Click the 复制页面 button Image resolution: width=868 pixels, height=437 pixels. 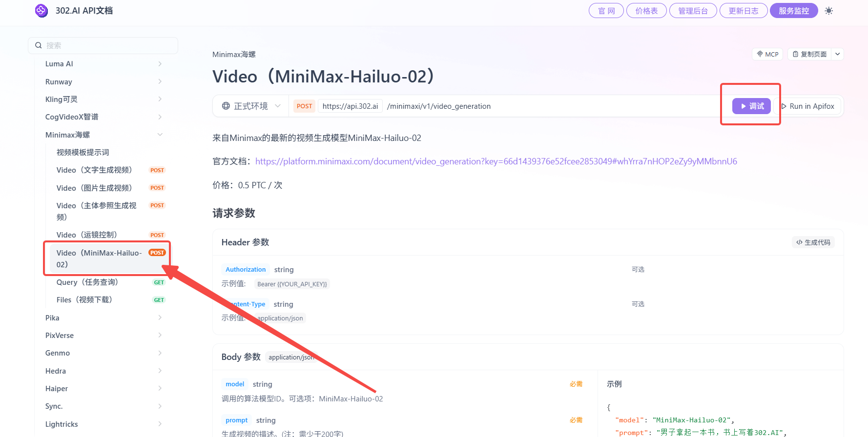[809, 54]
